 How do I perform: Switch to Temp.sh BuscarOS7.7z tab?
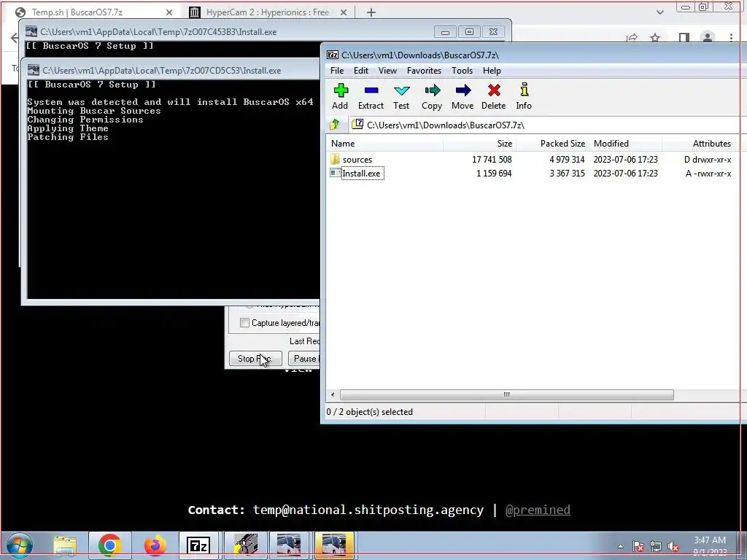(93, 12)
